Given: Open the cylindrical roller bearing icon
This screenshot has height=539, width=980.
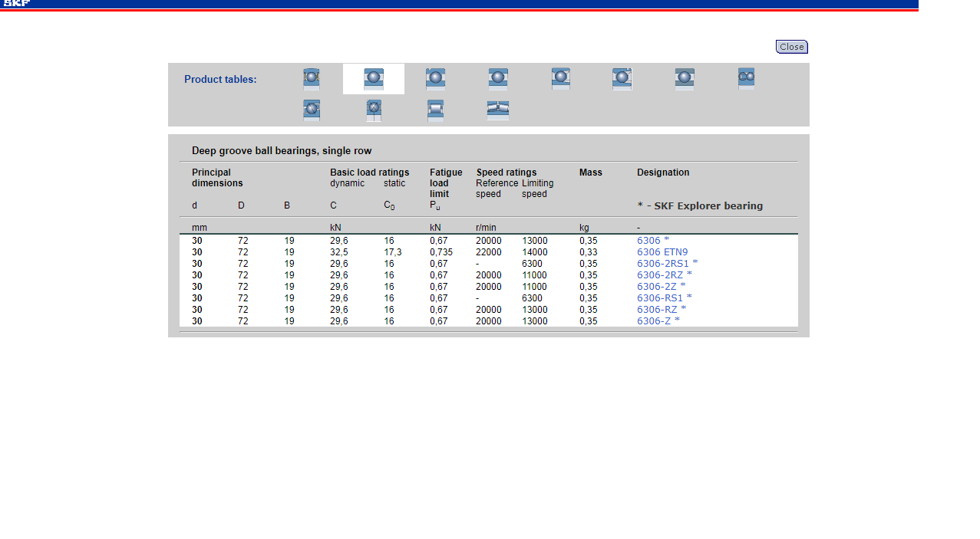Looking at the screenshot, I should [435, 110].
